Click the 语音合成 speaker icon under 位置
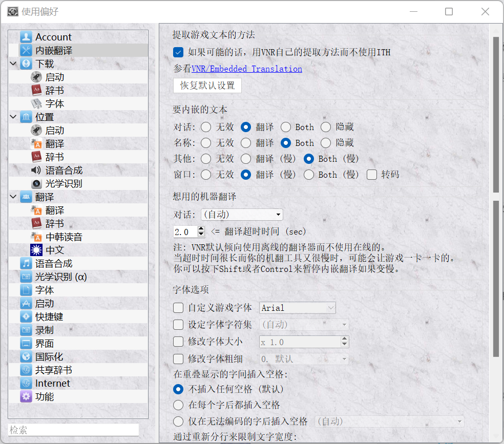 pos(36,171)
